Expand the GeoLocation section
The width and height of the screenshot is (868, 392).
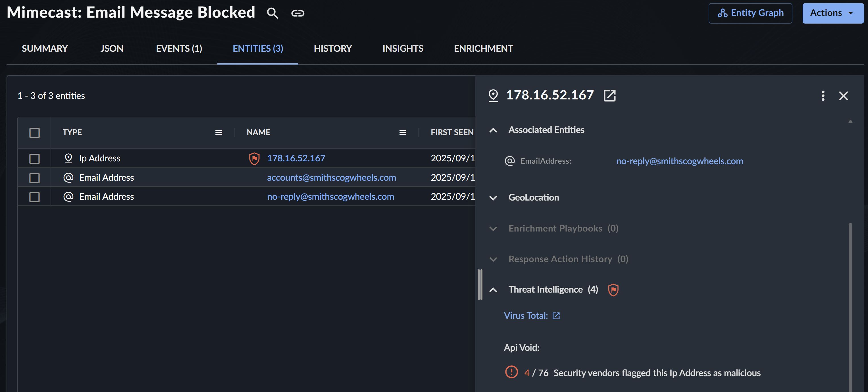point(493,198)
